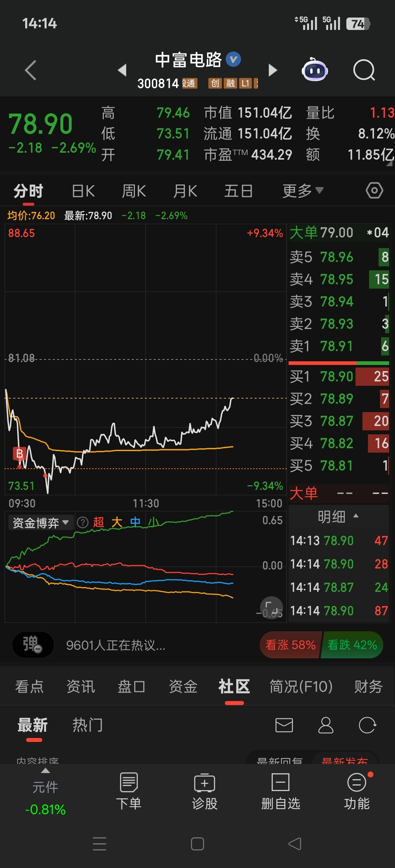Expand chart to fullscreen icon
This screenshot has width=395, height=868.
(271, 608)
